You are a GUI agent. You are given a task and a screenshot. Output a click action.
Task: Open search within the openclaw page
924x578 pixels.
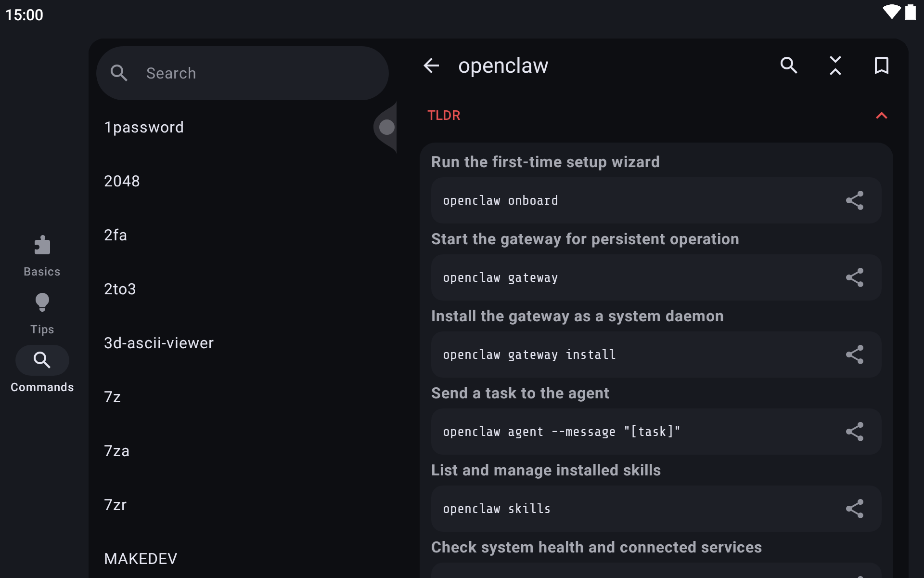pos(789,66)
